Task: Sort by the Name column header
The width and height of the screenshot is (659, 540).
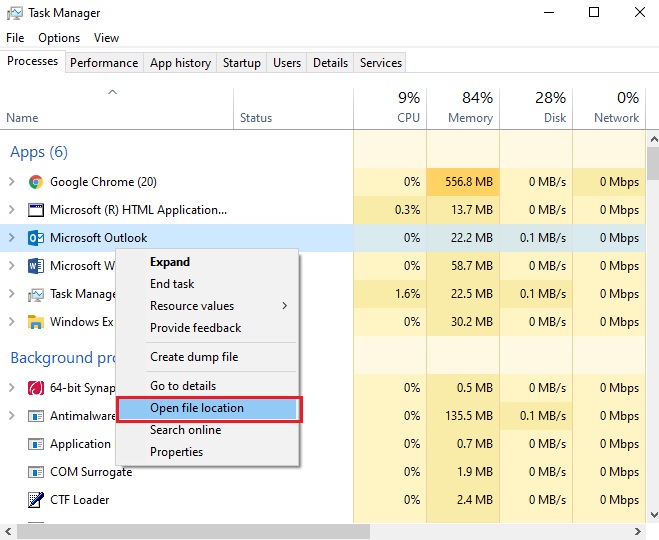Action: [x=117, y=108]
